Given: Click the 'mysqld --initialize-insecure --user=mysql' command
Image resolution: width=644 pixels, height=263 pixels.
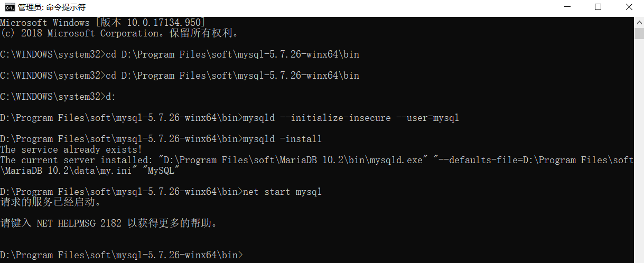Looking at the screenshot, I should point(351,118).
